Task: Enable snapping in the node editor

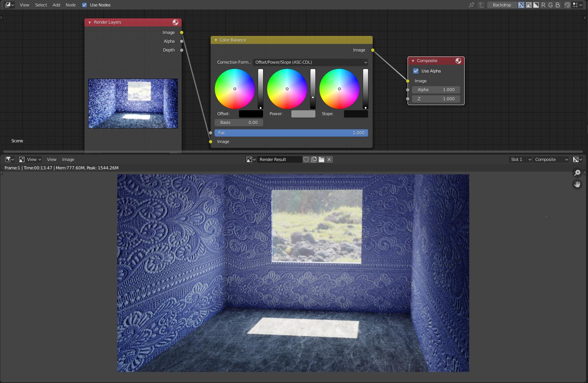Action: (568, 5)
